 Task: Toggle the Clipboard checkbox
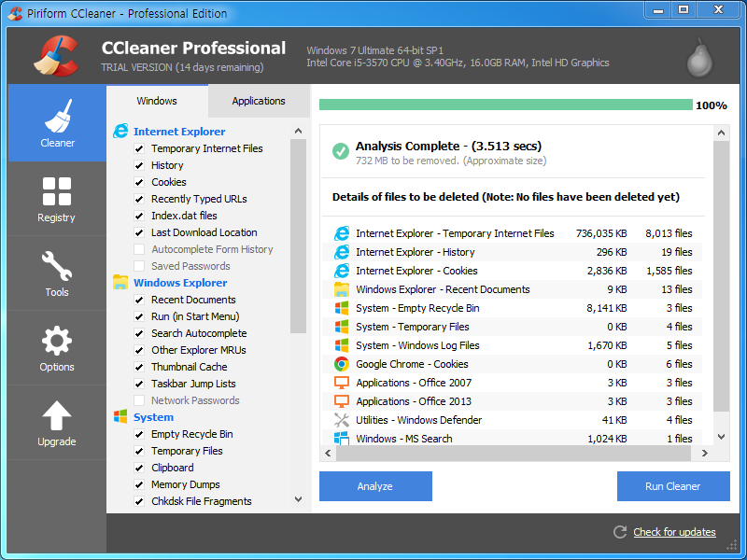[139, 468]
